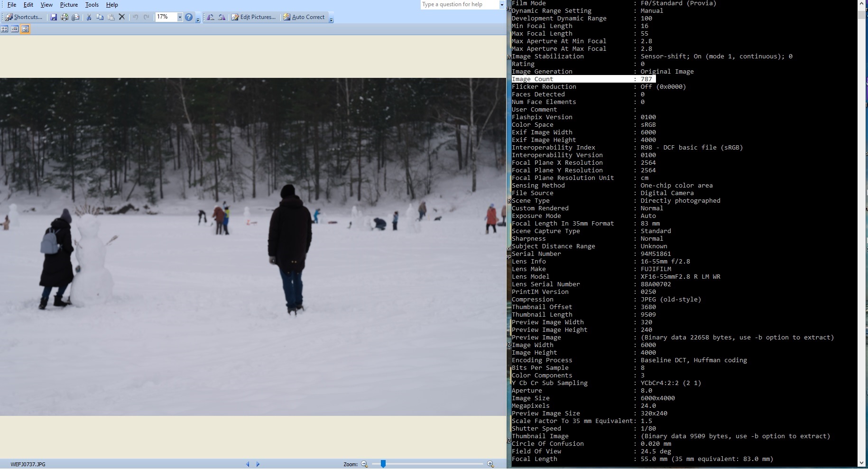Screen dimensions: 868x470
Task: Click the Megapixels 24.0 value
Action: (x=648, y=406)
